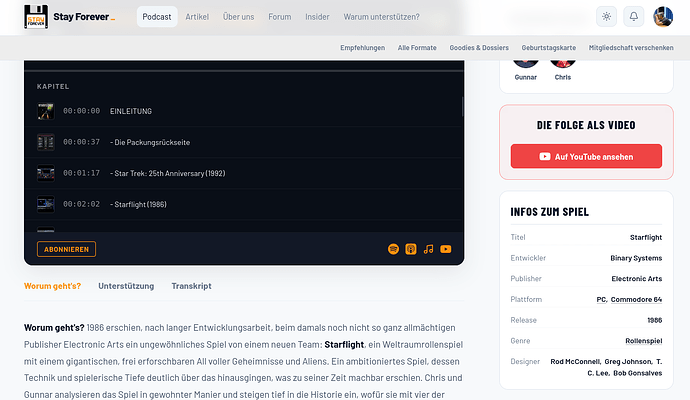Click the 00:02:02 chapter timestamp
This screenshot has width=690, height=400.
click(81, 204)
